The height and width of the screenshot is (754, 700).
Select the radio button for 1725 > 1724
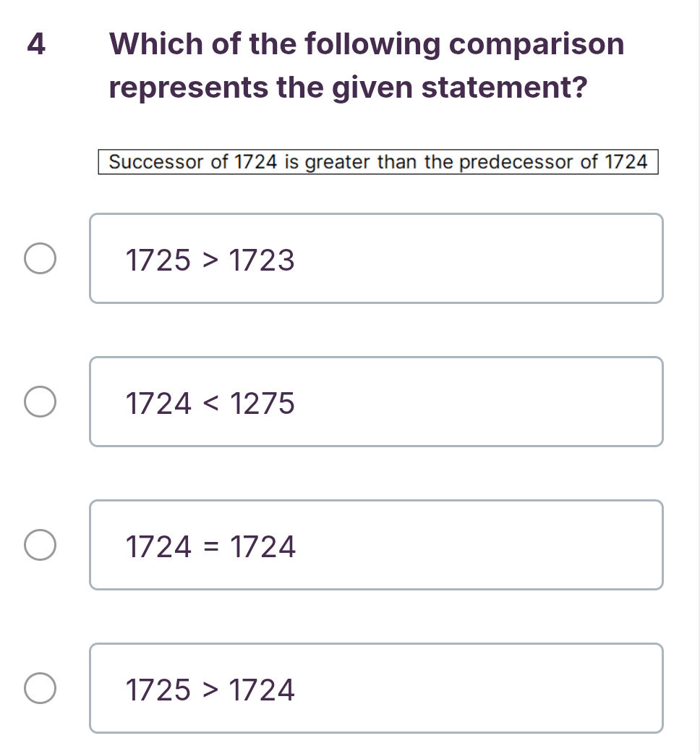(40, 686)
